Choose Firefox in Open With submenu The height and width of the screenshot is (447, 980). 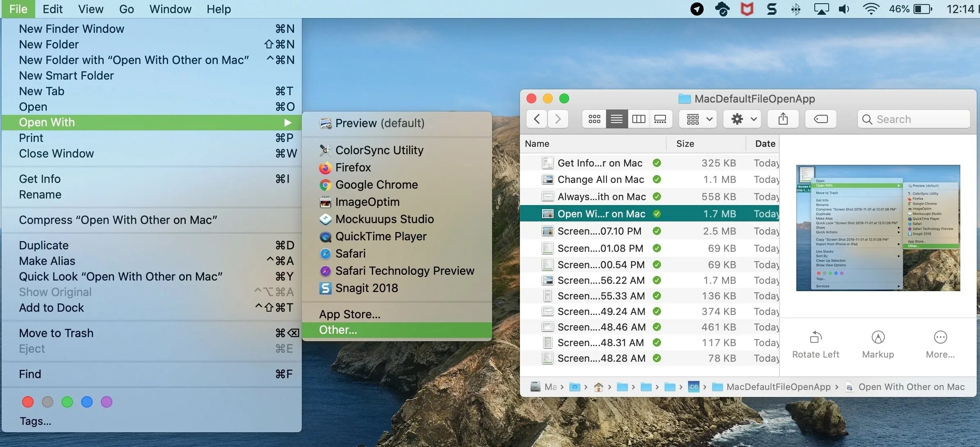click(397, 167)
